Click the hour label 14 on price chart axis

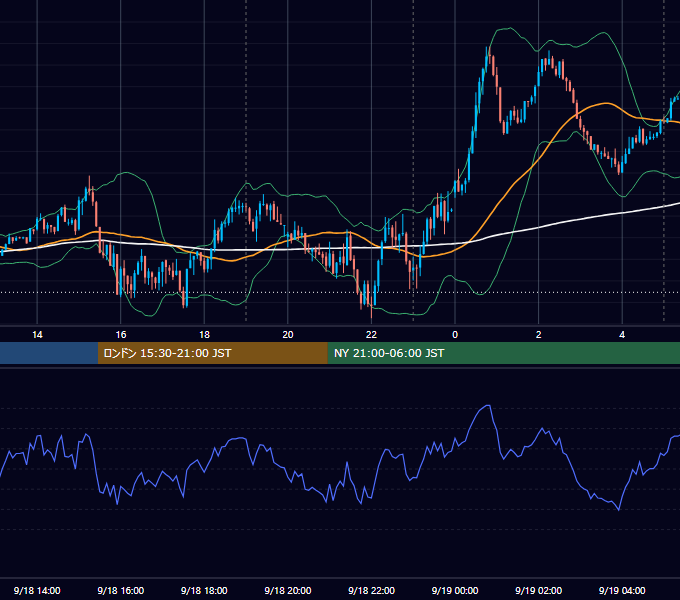coord(37,335)
